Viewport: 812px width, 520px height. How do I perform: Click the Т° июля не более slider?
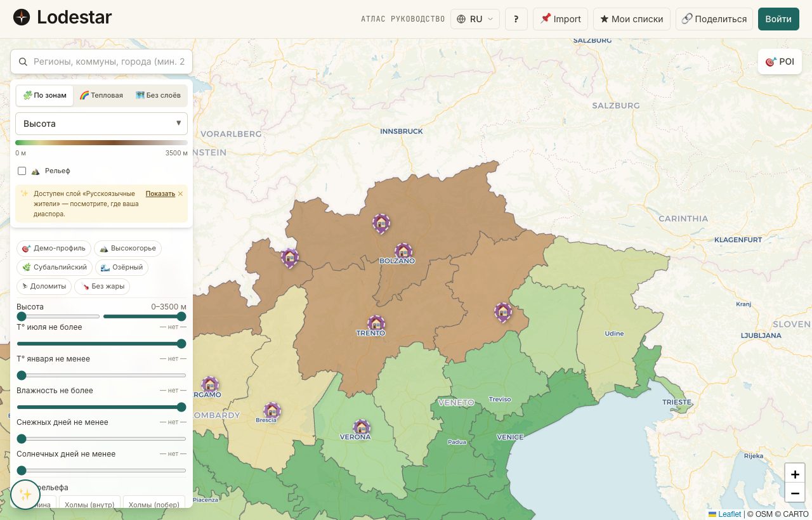coord(101,344)
